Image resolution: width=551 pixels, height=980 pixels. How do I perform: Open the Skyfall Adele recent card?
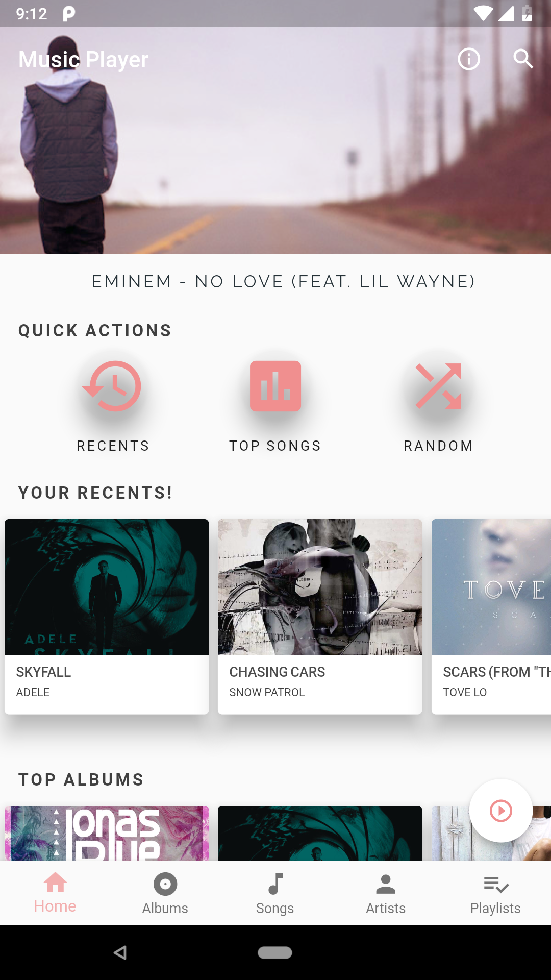[x=107, y=617]
